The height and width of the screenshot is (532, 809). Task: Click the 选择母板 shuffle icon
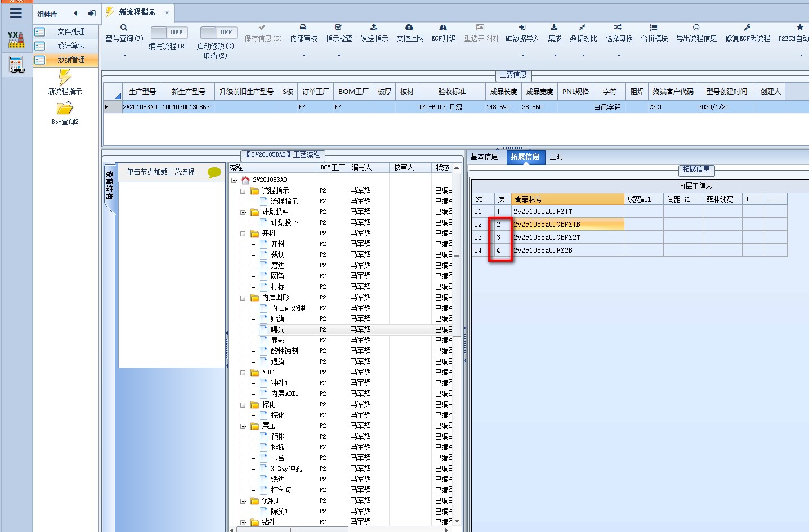point(618,27)
